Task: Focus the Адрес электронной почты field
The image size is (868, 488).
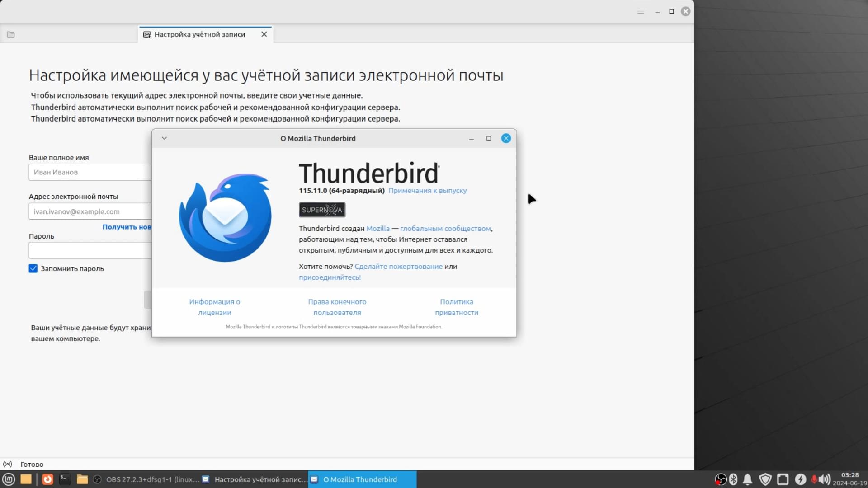Action: pos(90,211)
